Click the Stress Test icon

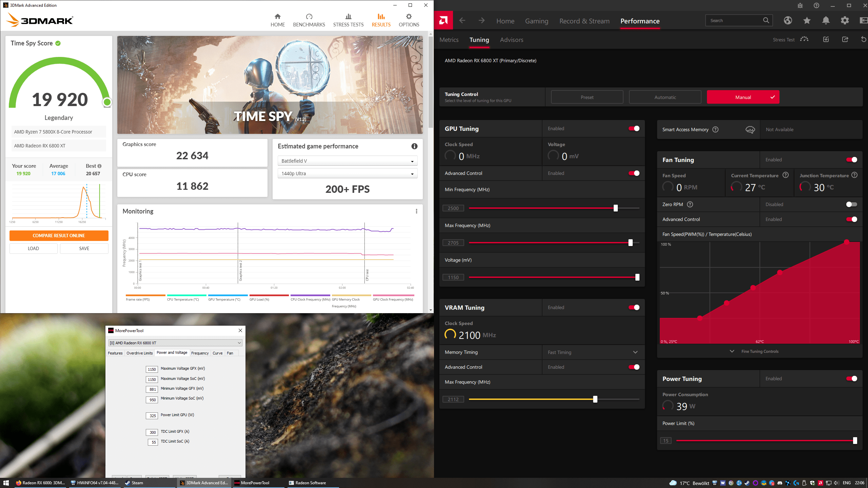[804, 39]
